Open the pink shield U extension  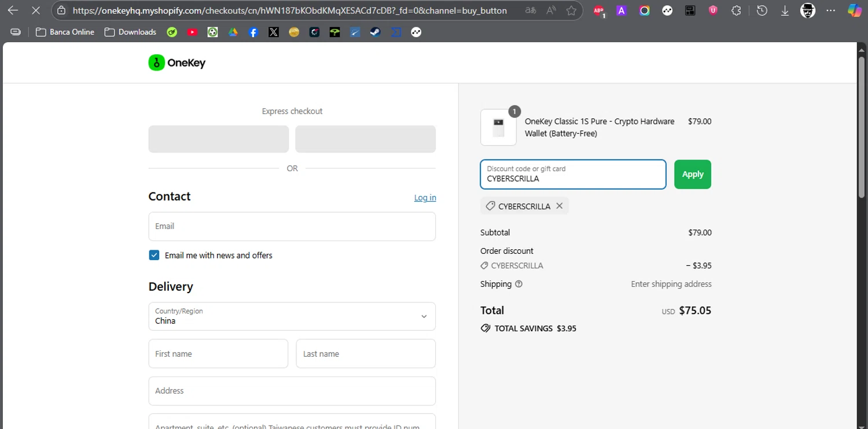click(713, 10)
